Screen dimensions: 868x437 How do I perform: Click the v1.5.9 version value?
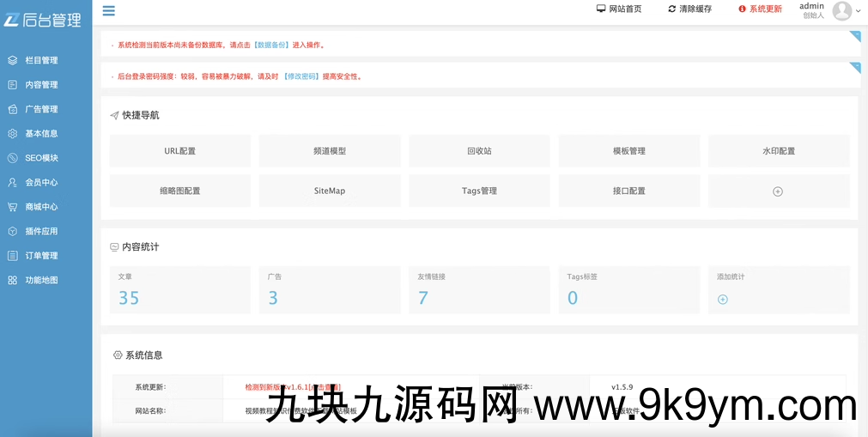pos(622,387)
